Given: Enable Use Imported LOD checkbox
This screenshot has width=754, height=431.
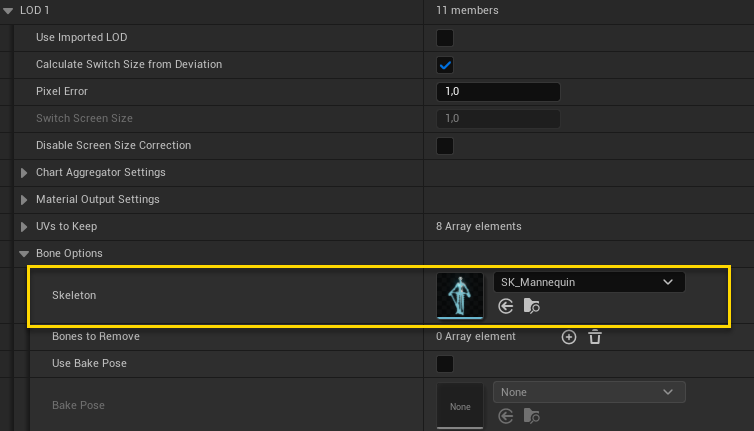Looking at the screenshot, I should tap(445, 38).
